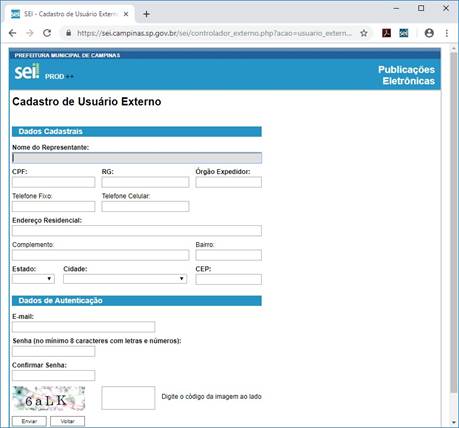Viewport: 459px width, 428px height.
Task: Focus the E-mail input field
Action: [x=84, y=327]
